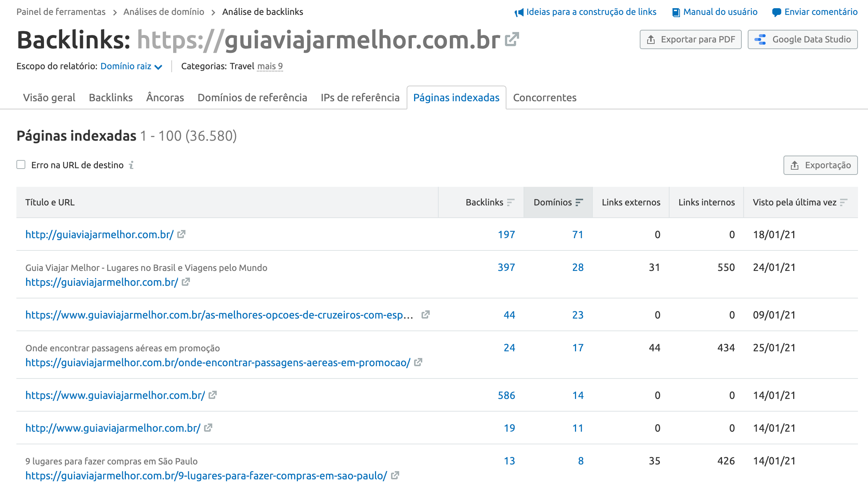Switch to Backlinks tab
This screenshot has width=868, height=489.
click(x=111, y=98)
